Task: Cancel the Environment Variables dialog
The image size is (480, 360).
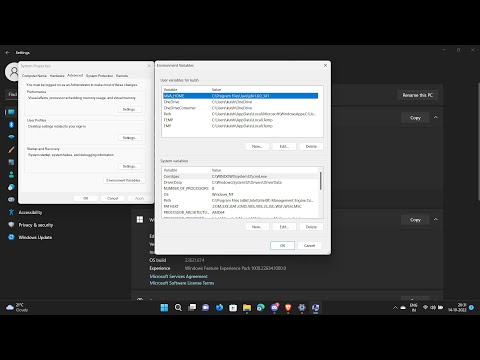Action: [309, 245]
